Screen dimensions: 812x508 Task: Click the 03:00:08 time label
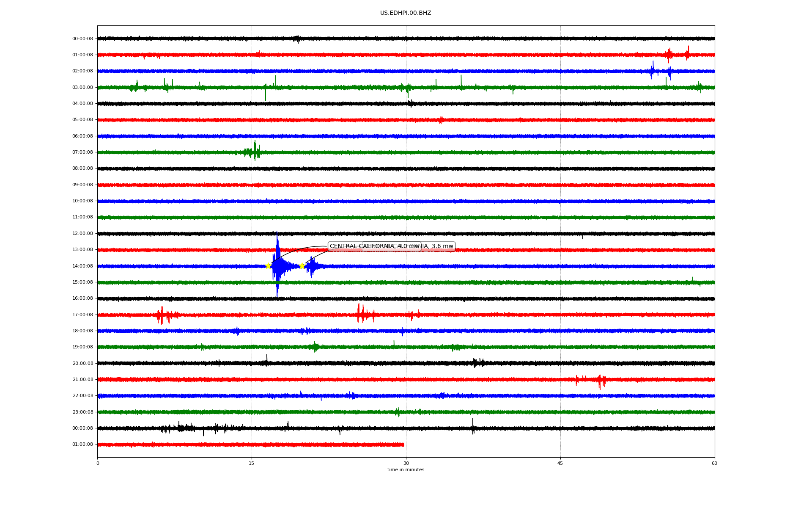pos(82,87)
